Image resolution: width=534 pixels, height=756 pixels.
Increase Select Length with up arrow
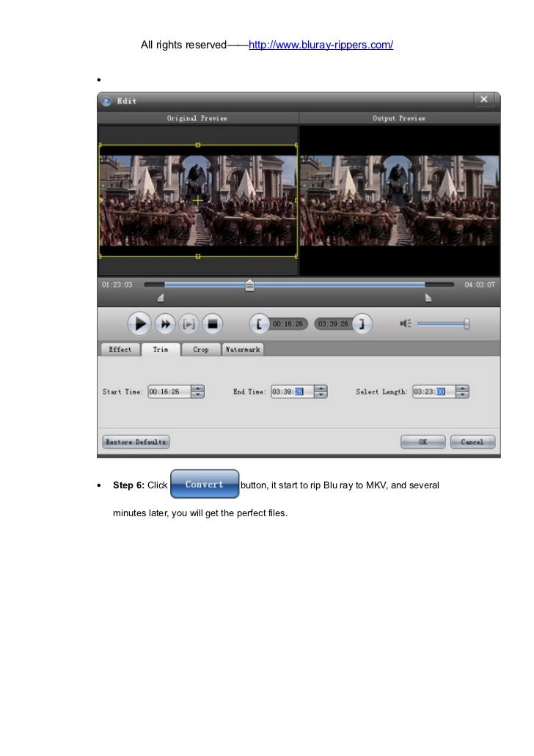tap(462, 389)
